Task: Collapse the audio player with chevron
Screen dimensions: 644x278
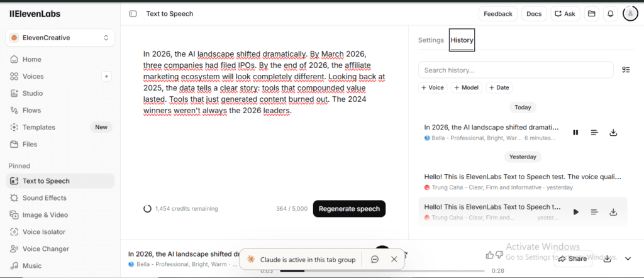Action: [628, 259]
